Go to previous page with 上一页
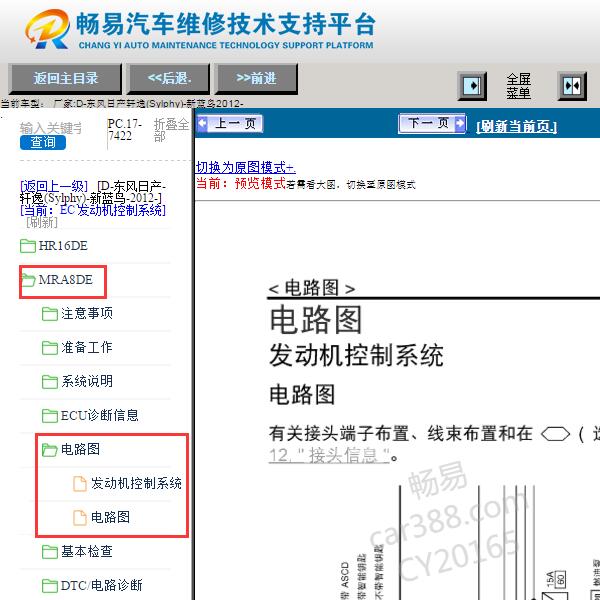The width and height of the screenshot is (600, 600). click(x=230, y=124)
